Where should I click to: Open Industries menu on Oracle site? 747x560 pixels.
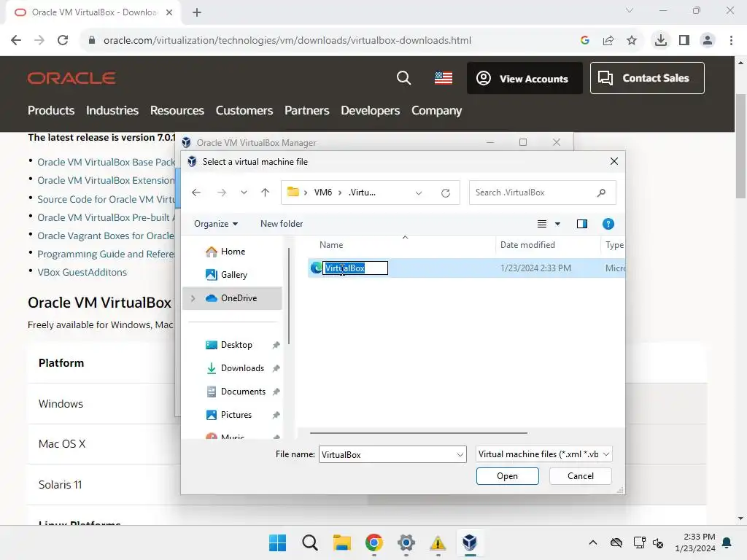[112, 111]
